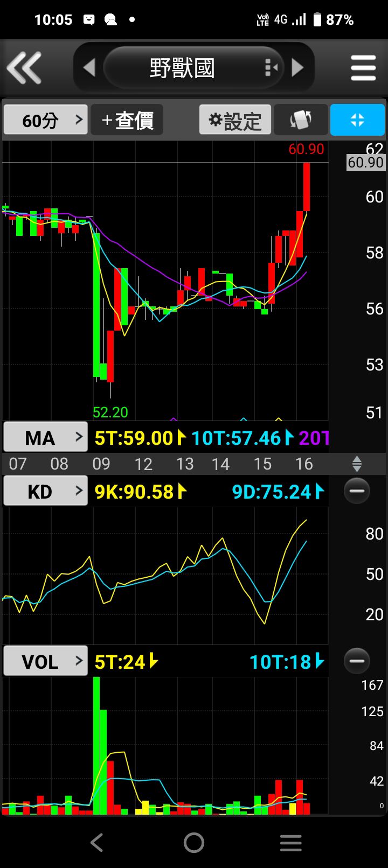Toggle fullscreen chart with blue icon
Screen dimensions: 388x868
coord(357,120)
